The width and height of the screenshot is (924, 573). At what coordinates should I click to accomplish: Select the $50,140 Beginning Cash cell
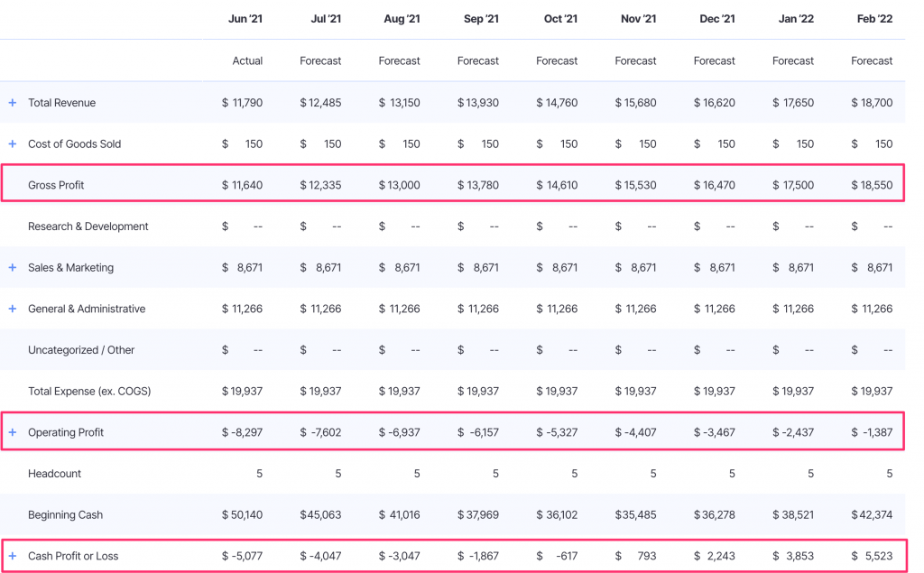point(242,514)
